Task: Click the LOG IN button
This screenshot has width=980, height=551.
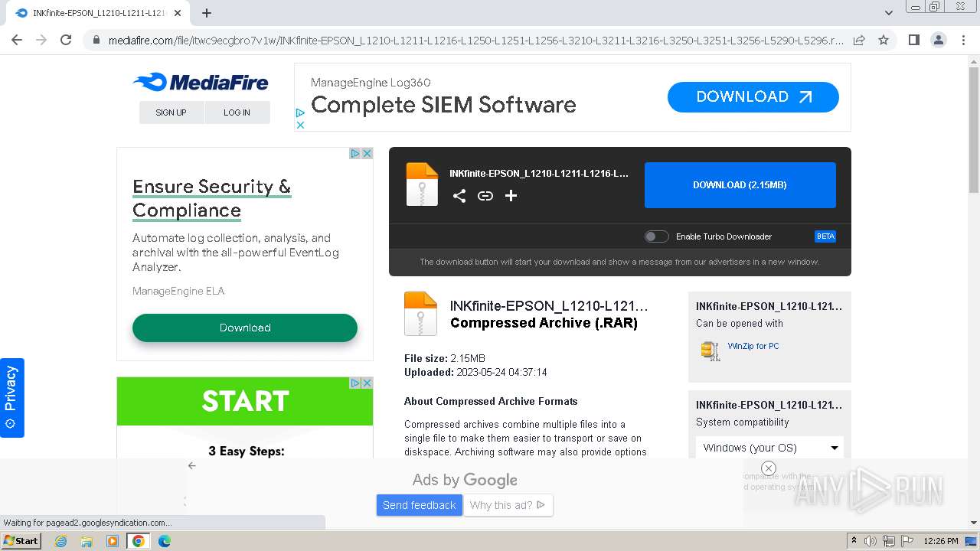Action: tap(237, 112)
